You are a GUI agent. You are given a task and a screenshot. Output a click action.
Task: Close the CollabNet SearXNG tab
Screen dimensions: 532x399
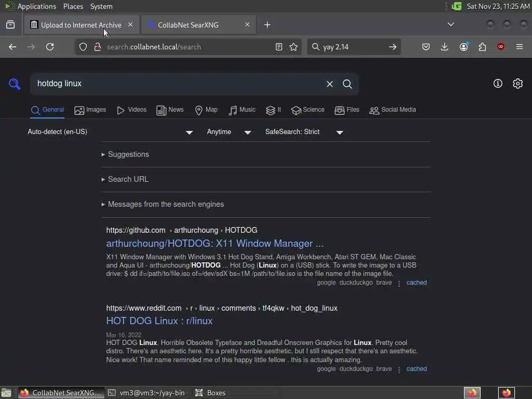coord(247,25)
